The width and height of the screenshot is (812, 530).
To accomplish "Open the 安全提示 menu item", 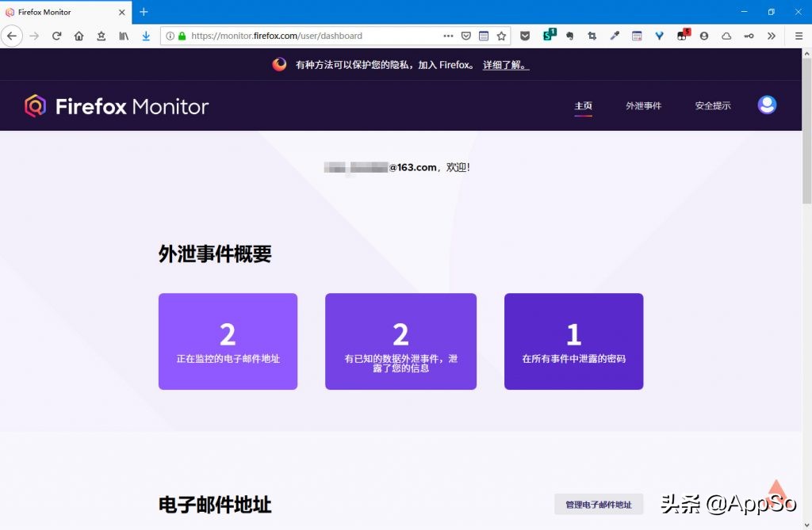I will 712,105.
